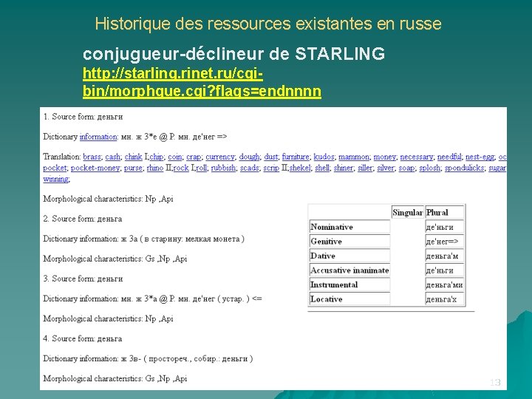Open the 'dough' translation link
This screenshot has height=399, width=532.
[249, 157]
